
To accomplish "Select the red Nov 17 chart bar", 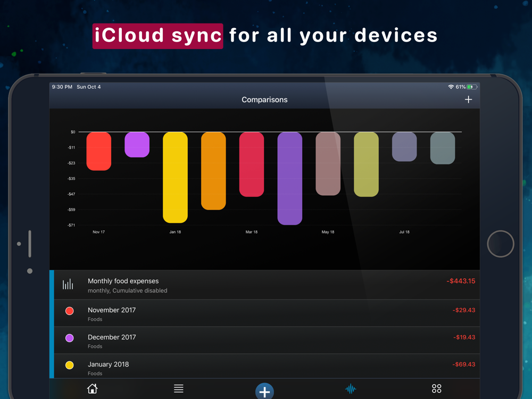I will point(99,151).
